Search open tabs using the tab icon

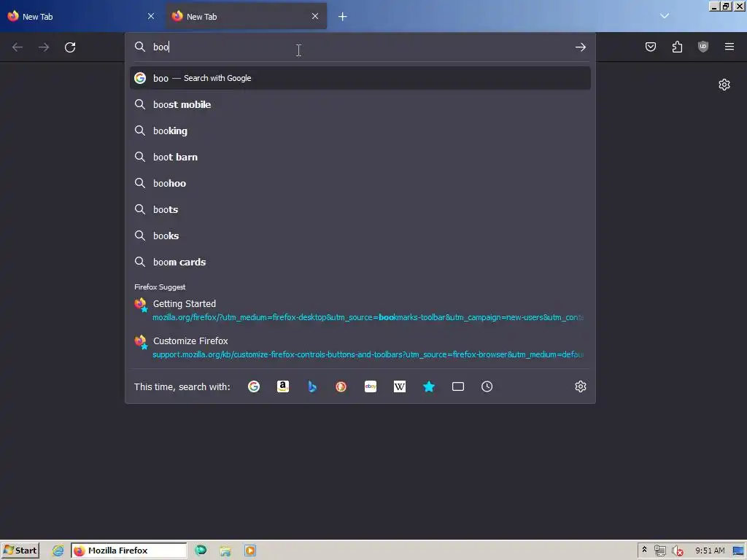[458, 386]
